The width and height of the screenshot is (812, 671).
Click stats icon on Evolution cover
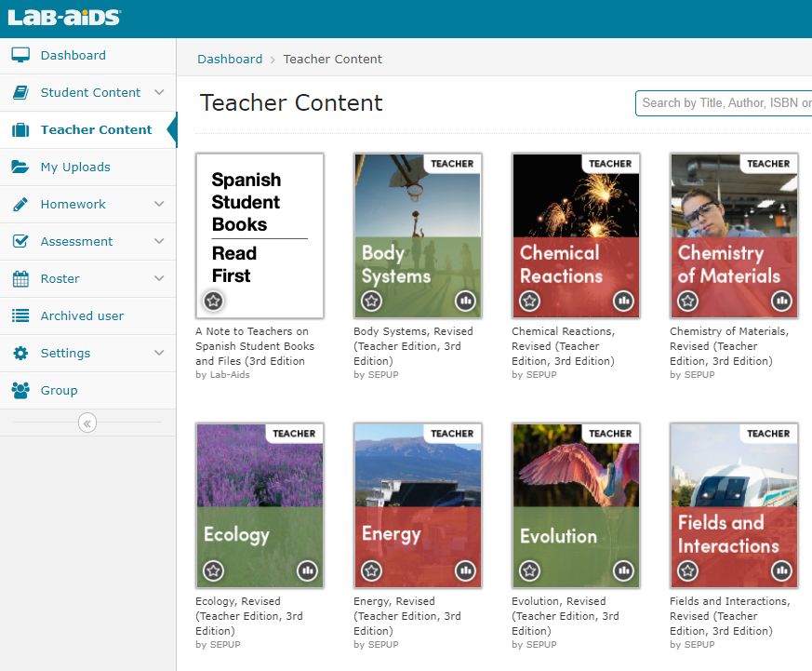[623, 570]
